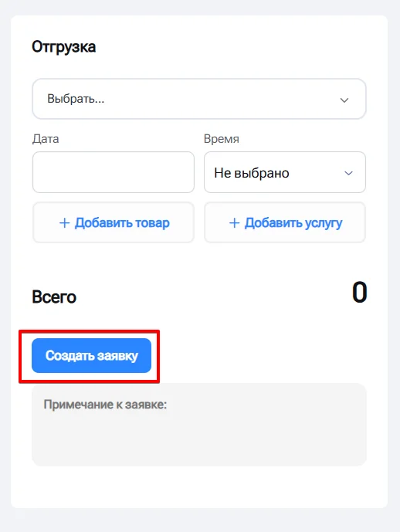Submit with the blue "Создать заявку" button
The image size is (400, 532).
91,356
